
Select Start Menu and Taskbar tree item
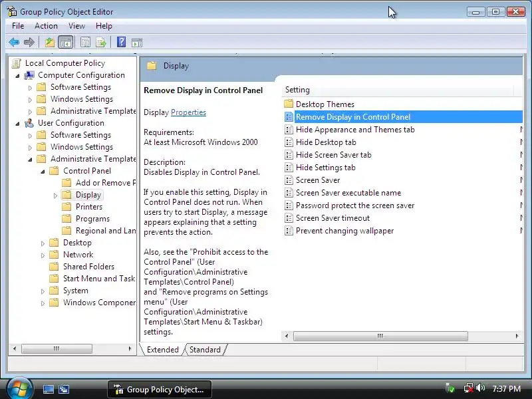(99, 278)
